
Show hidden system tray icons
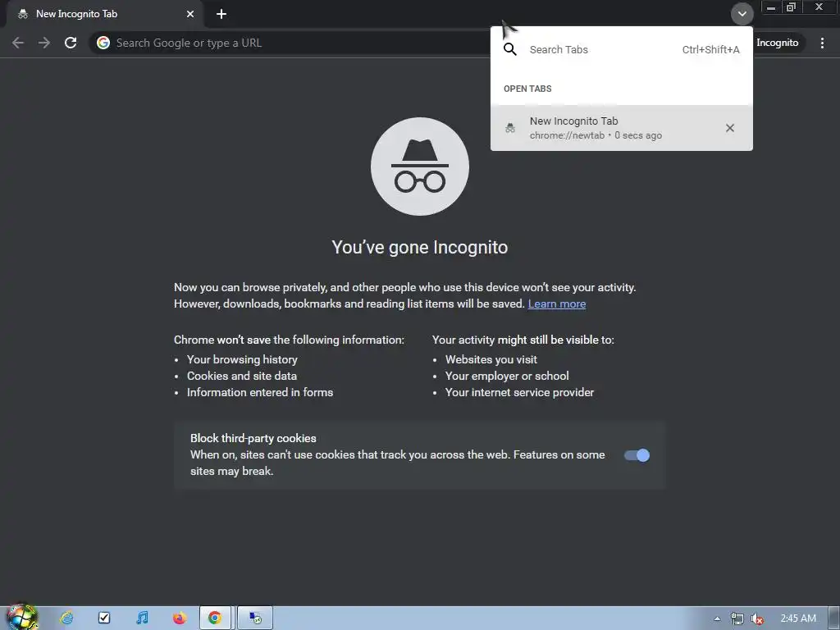click(x=717, y=619)
